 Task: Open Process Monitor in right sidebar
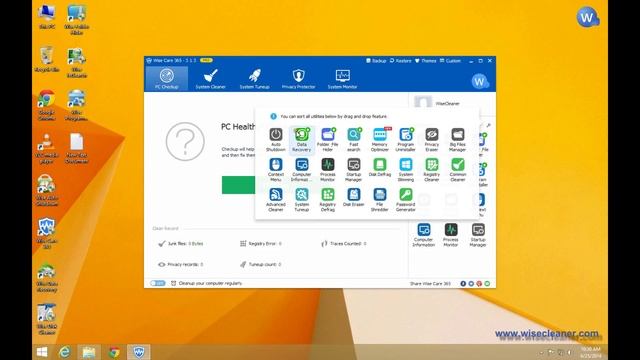click(451, 235)
